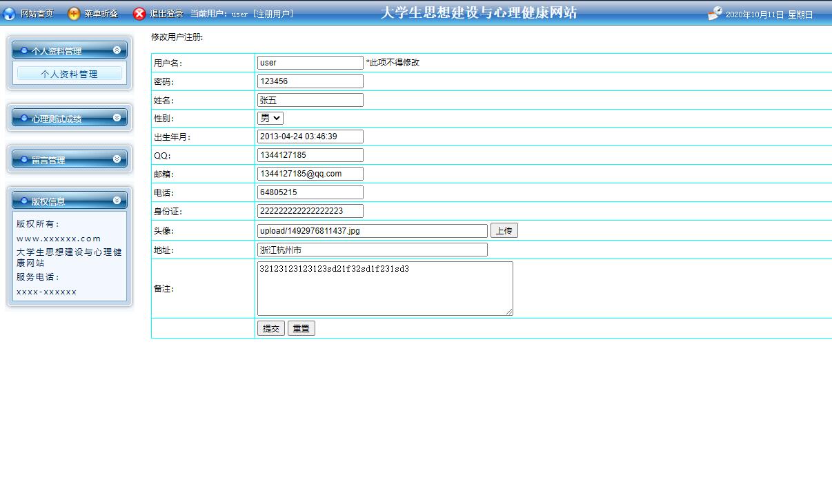832x504 pixels.
Task: Click the 头像 upload path field
Action: point(373,231)
